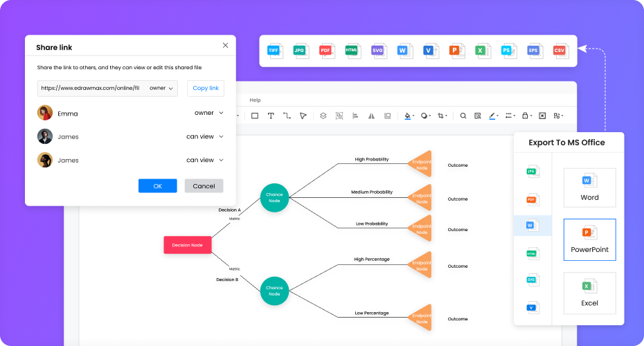Open link permission owner dropdown

click(162, 89)
